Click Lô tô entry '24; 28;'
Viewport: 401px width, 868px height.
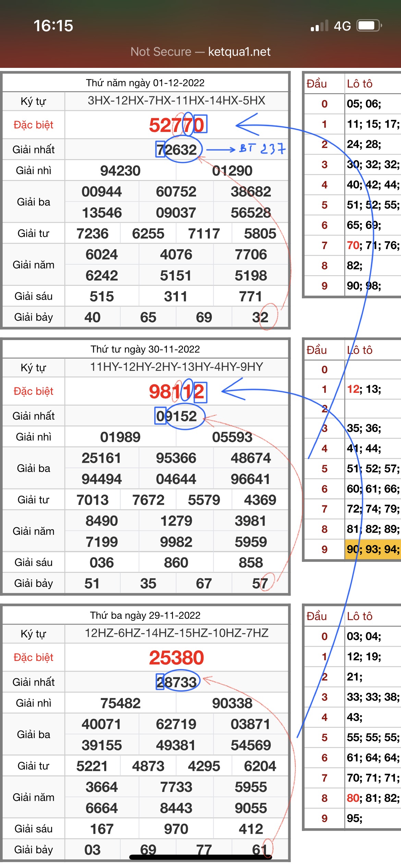point(364,144)
